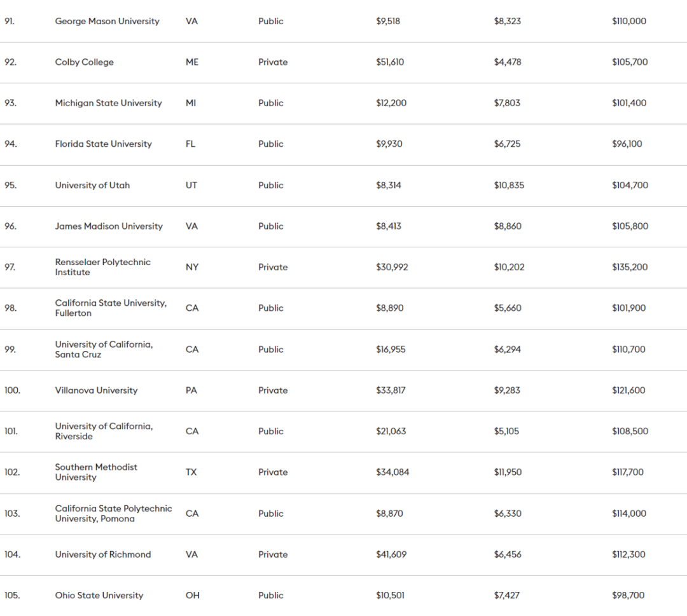Image resolution: width=687 pixels, height=616 pixels.
Task: Open the Colby College entry
Action: point(84,62)
